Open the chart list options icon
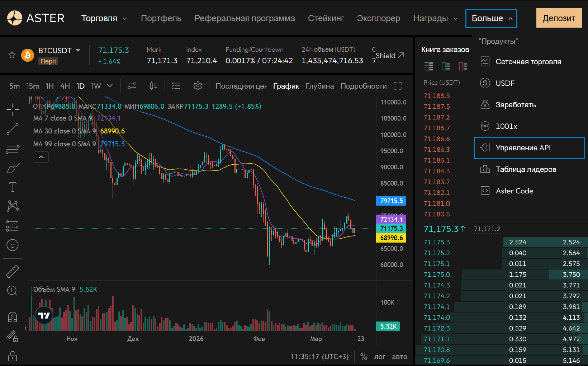Screen dimensions: 588x366 point(176,86)
